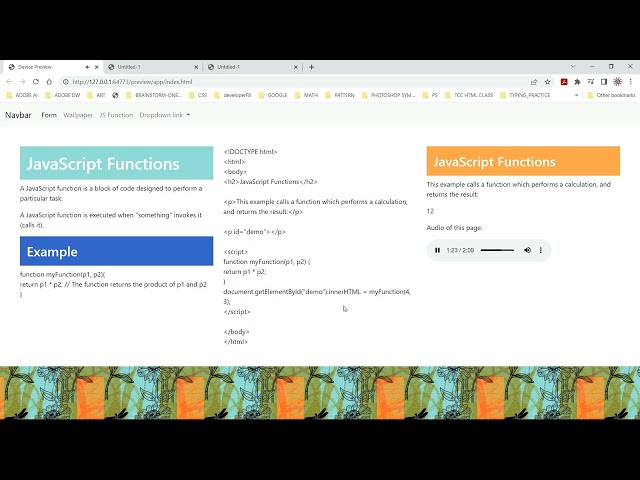Click the blue Example heading
This screenshot has width=640, height=480.
116,251
